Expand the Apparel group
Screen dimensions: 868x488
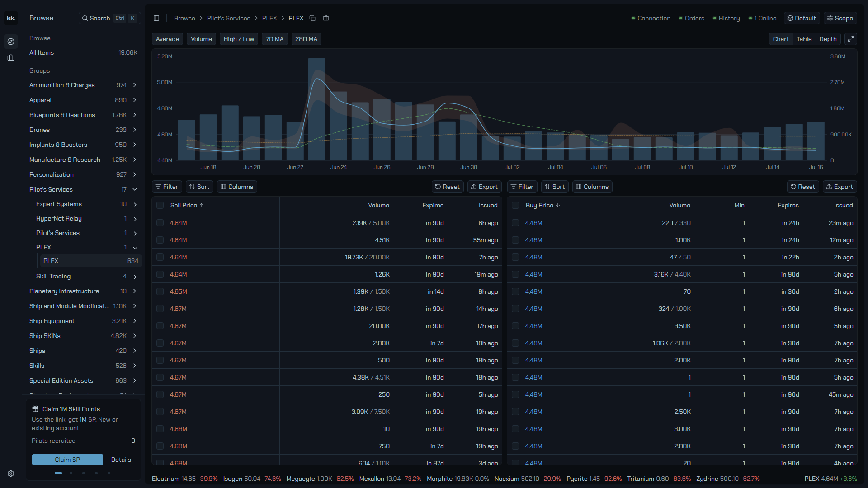pyautogui.click(x=135, y=100)
